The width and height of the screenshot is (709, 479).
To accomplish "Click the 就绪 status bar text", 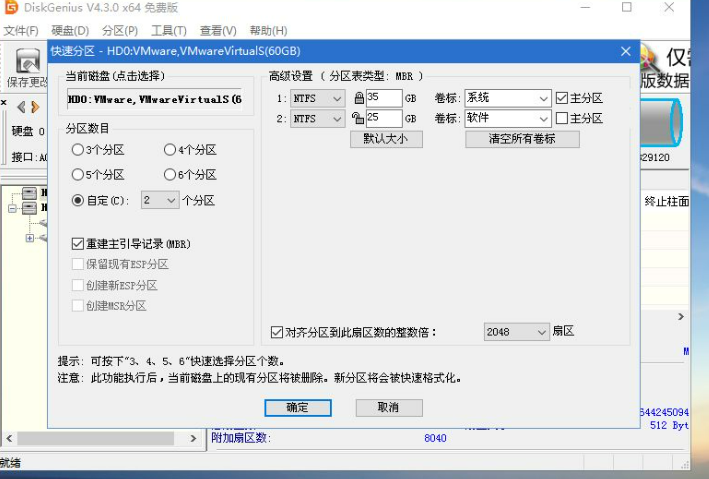I will [10, 463].
